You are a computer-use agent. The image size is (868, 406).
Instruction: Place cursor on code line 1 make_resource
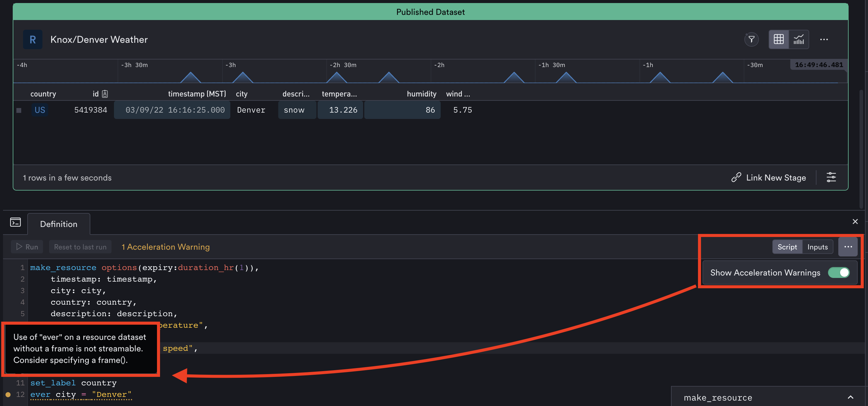63,268
